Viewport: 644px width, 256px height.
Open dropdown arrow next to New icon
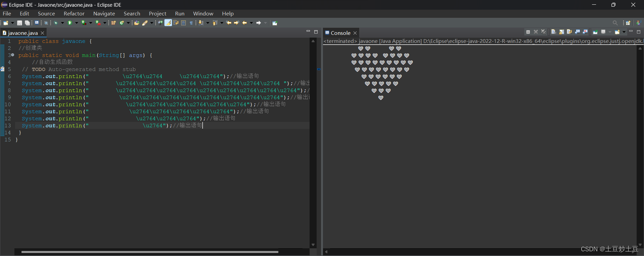pyautogui.click(x=12, y=23)
